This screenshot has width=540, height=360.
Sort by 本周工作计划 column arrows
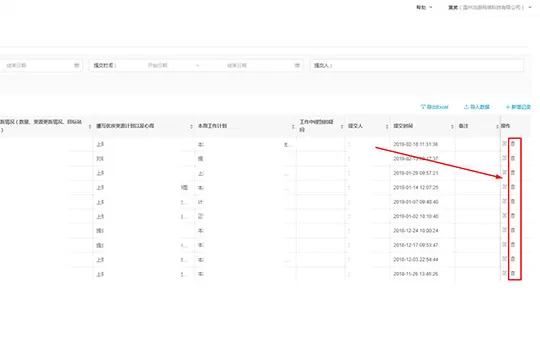293,127
